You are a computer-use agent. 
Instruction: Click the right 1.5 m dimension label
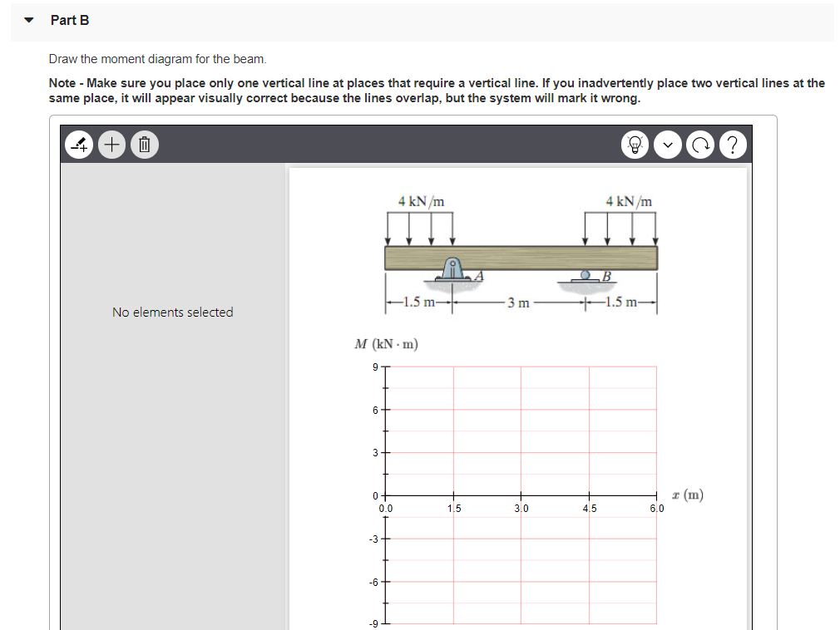pyautogui.click(x=621, y=302)
